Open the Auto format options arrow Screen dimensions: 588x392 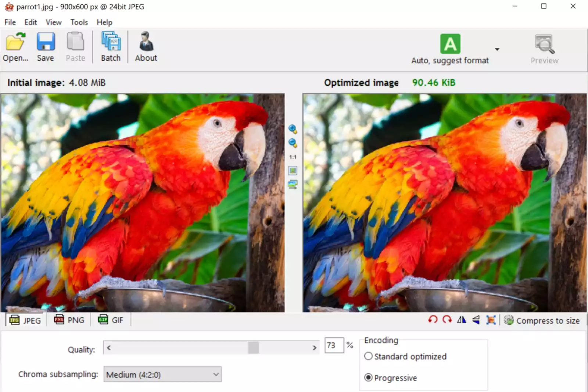497,49
